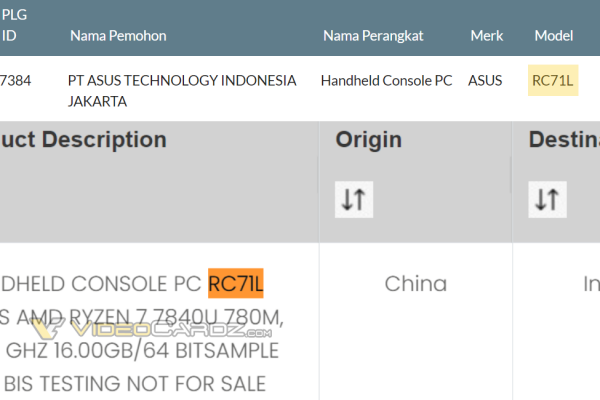600x400 pixels.
Task: Click the ASUS brand cell
Action: [485, 80]
